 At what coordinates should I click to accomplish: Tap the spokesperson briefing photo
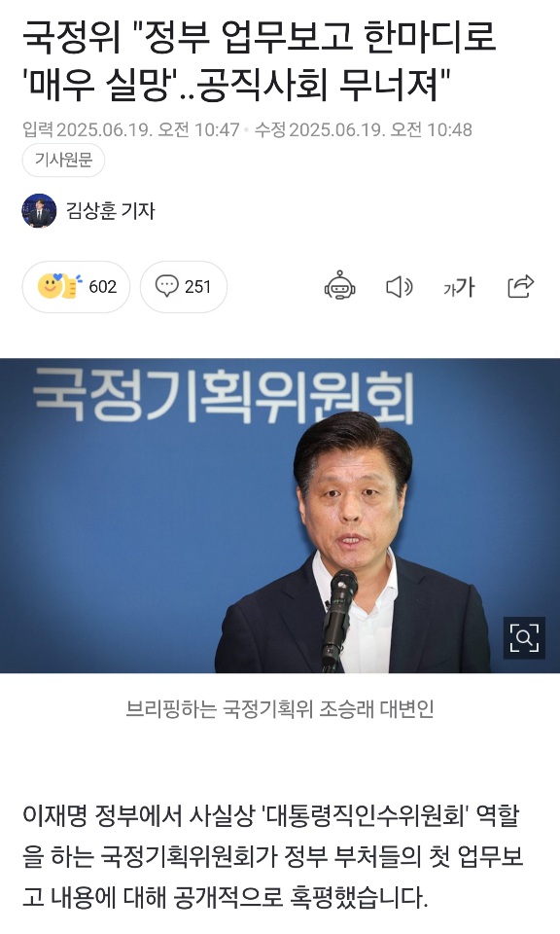(280, 516)
